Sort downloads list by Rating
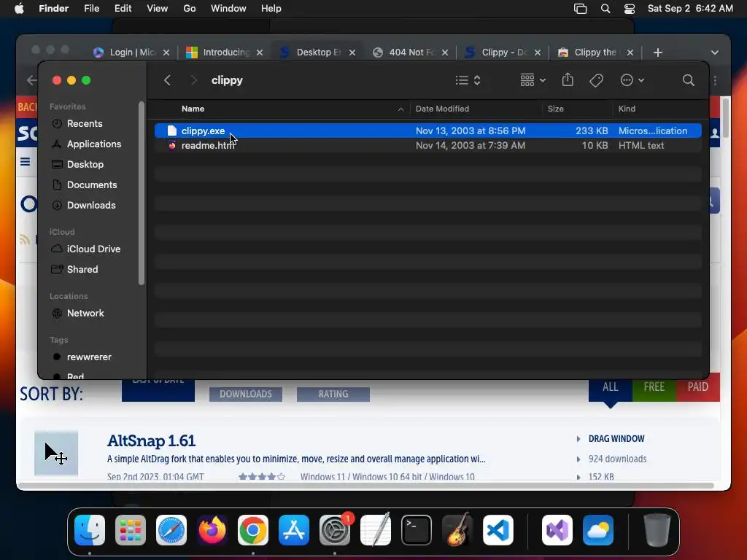747x560 pixels. click(333, 394)
